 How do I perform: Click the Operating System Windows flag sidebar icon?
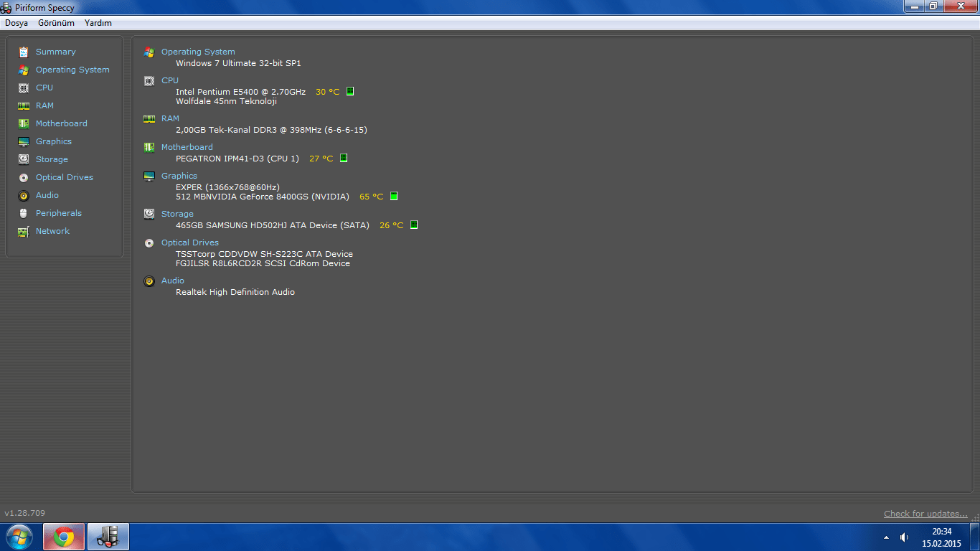24,70
